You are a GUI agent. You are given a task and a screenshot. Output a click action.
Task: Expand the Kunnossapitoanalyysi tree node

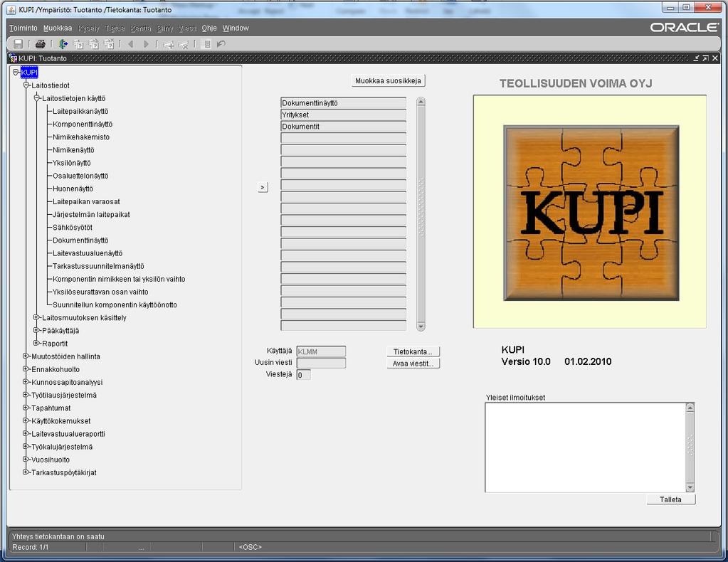pyautogui.click(x=26, y=382)
